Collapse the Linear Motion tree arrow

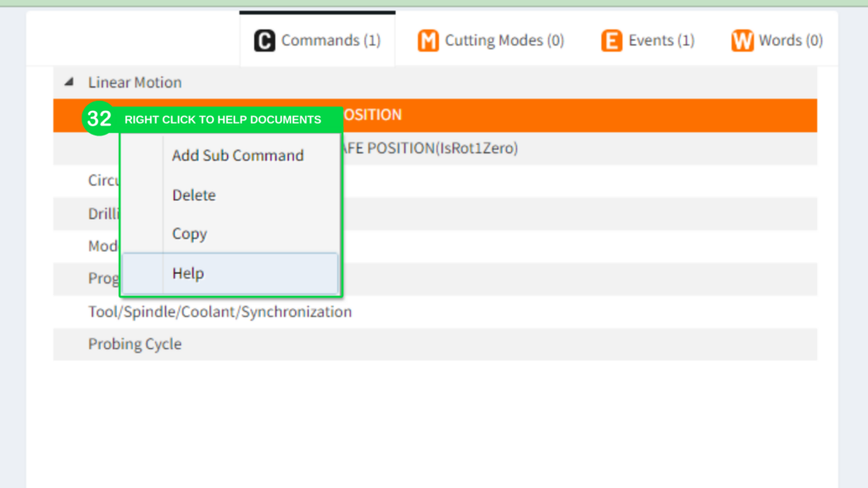[x=69, y=82]
